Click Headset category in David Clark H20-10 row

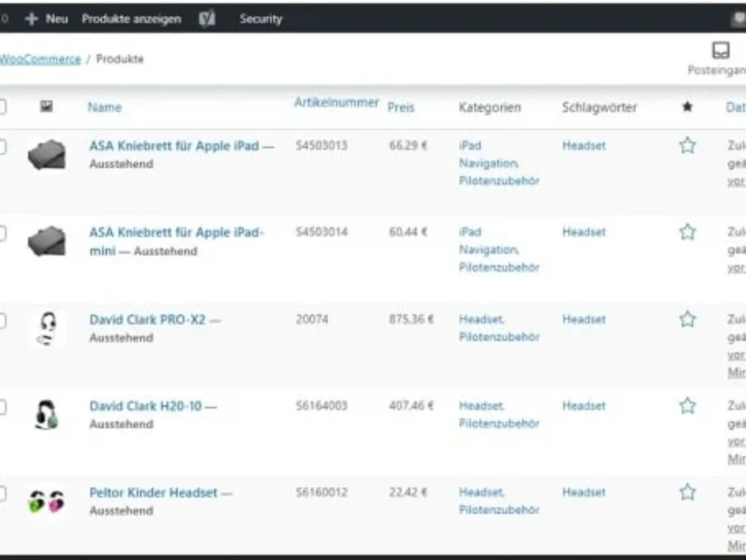coord(481,406)
